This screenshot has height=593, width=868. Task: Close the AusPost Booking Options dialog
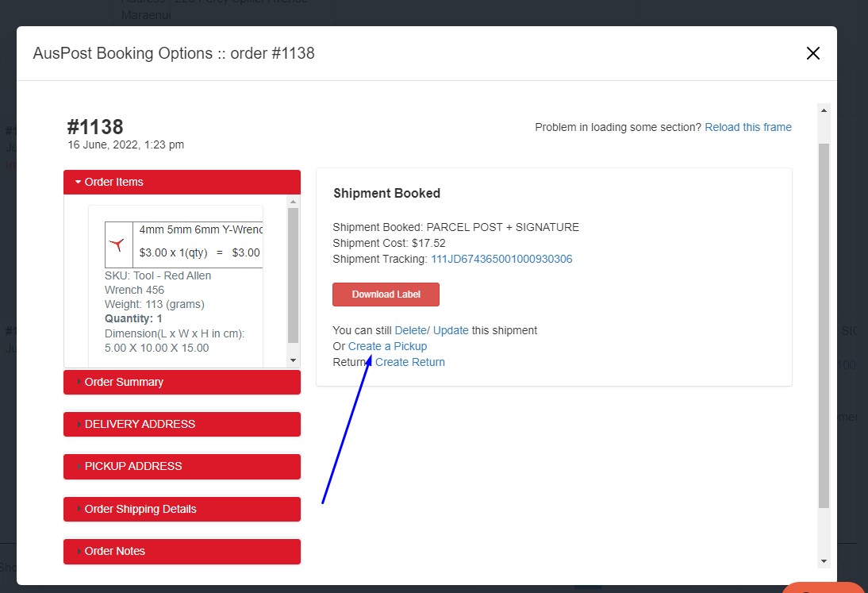[812, 53]
